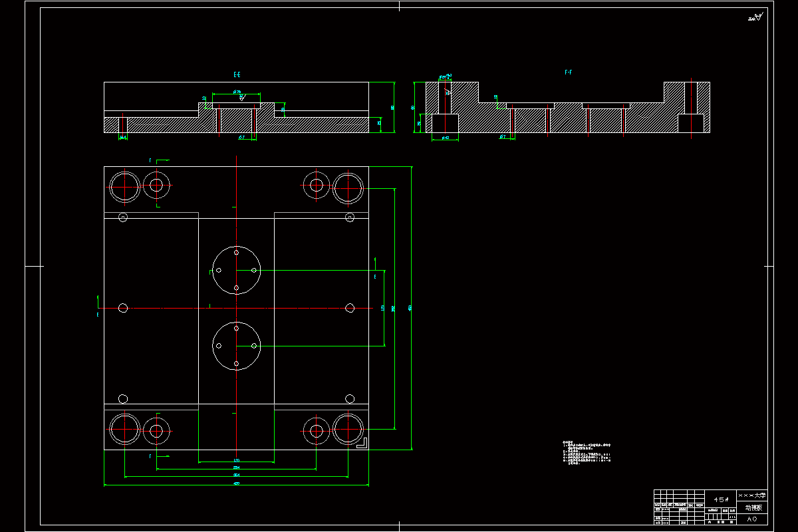Pick the top-left counterbored screw hole with red centerline
Viewport: 798px width, 532px height.
click(x=156, y=185)
